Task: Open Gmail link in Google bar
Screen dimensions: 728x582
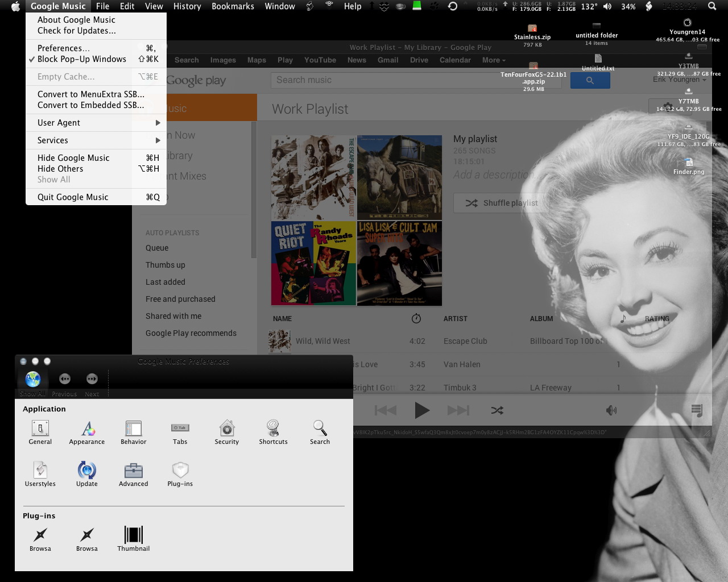Action: point(388,60)
